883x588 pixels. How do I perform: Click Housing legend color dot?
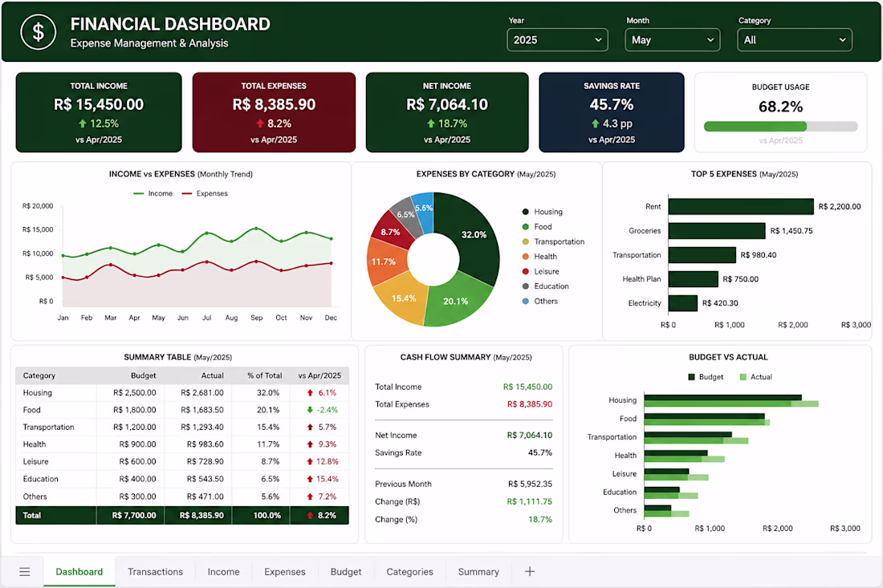click(526, 212)
